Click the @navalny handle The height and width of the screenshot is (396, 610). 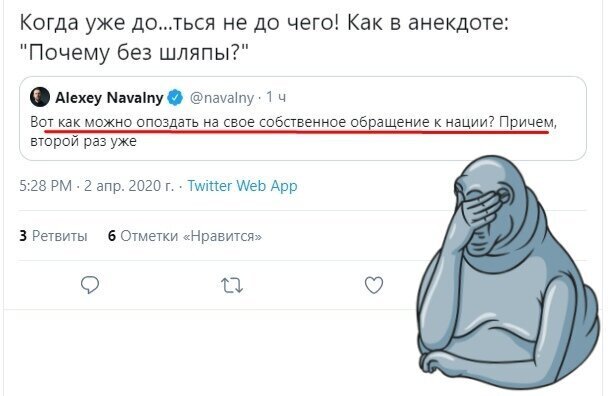221,97
